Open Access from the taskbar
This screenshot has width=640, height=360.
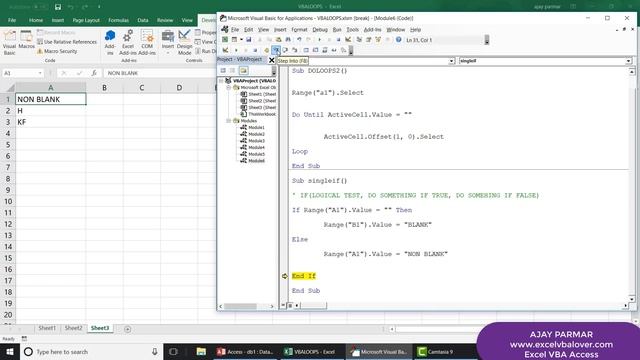[245, 351]
